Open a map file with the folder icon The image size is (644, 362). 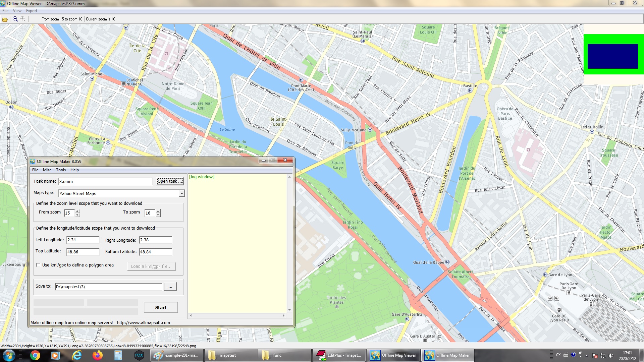point(5,19)
